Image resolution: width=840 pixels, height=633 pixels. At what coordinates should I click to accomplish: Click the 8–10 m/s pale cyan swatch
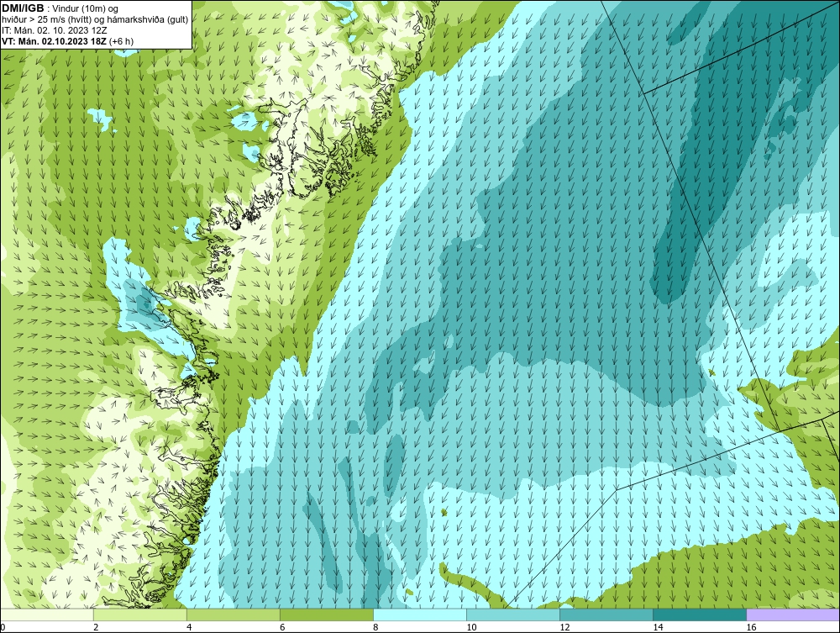(x=420, y=615)
